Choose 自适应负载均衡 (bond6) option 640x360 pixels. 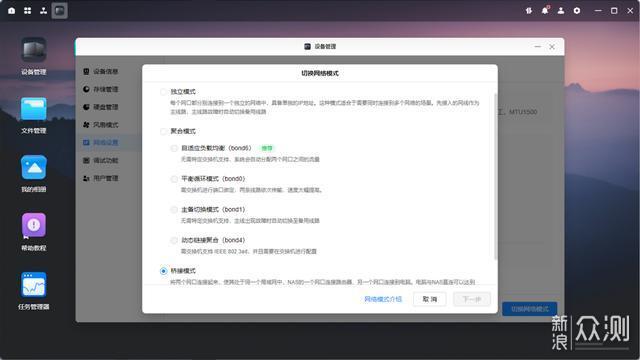coord(174,148)
